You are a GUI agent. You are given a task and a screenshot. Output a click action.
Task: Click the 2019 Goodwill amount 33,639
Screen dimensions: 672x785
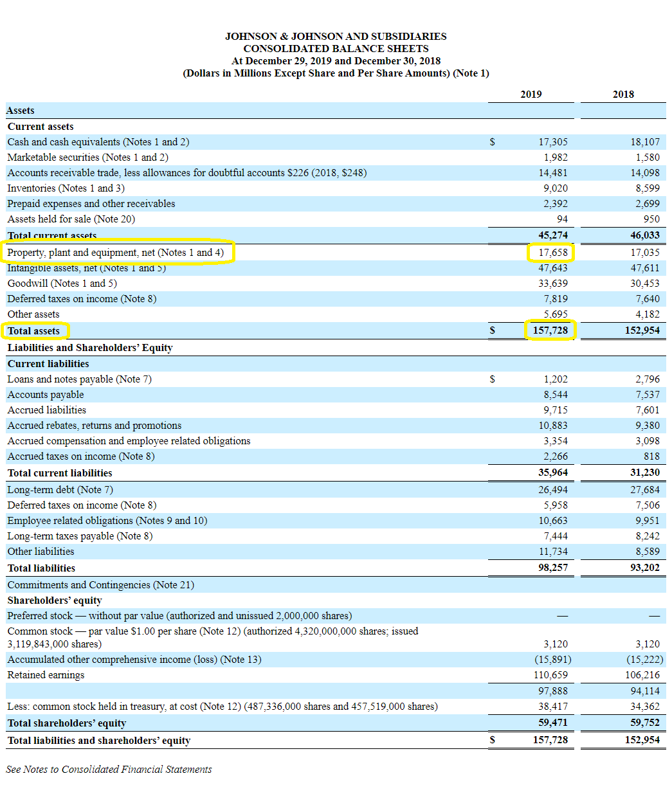[552, 284]
